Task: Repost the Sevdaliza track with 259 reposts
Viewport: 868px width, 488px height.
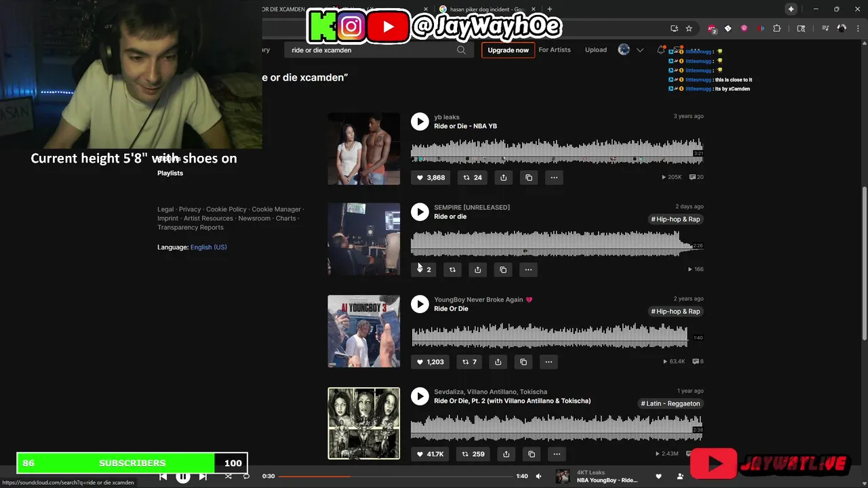Action: 473,454
